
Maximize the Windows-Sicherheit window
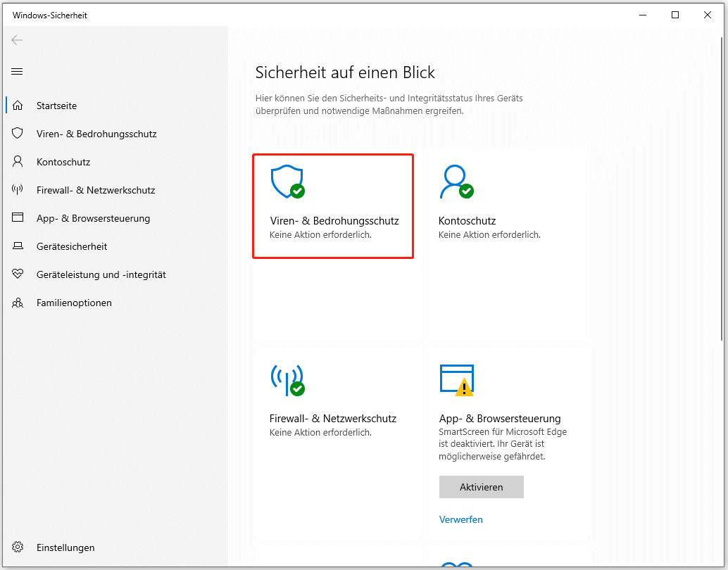[675, 15]
